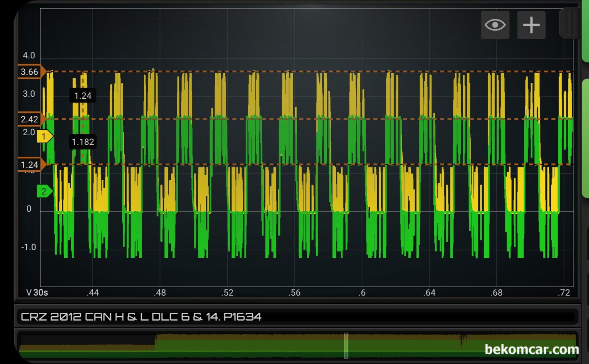Click the tall green tab on right edge
Image resolution: width=589 pixels, height=364 pixels.
[585, 137]
